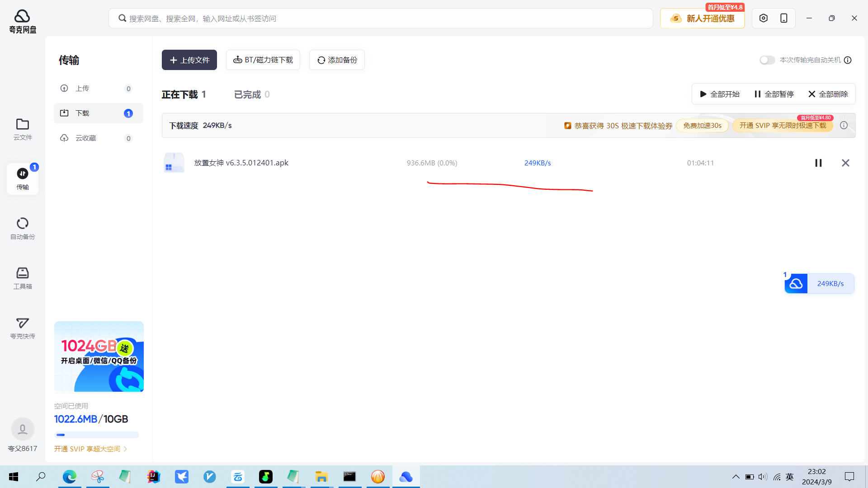Image resolution: width=868 pixels, height=488 pixels.
Task: Click the 1024GB backup promo banner
Action: (99, 357)
